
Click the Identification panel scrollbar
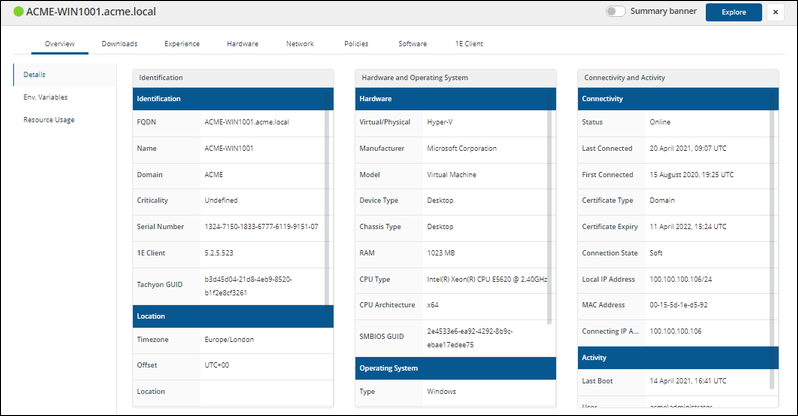tap(328, 200)
